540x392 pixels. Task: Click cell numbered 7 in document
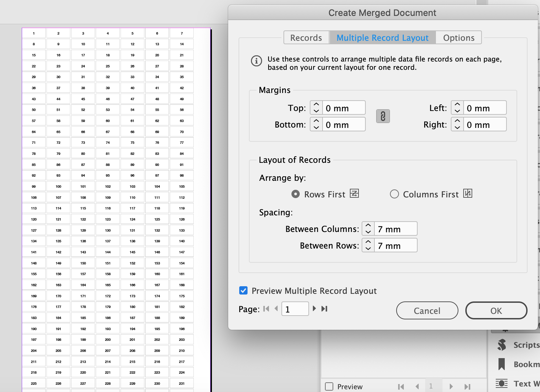(182, 33)
